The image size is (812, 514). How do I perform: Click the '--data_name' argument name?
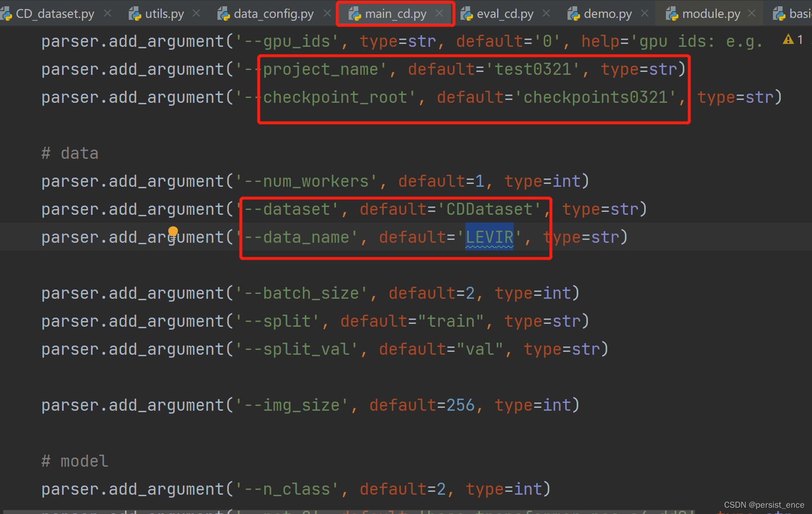tap(297, 237)
